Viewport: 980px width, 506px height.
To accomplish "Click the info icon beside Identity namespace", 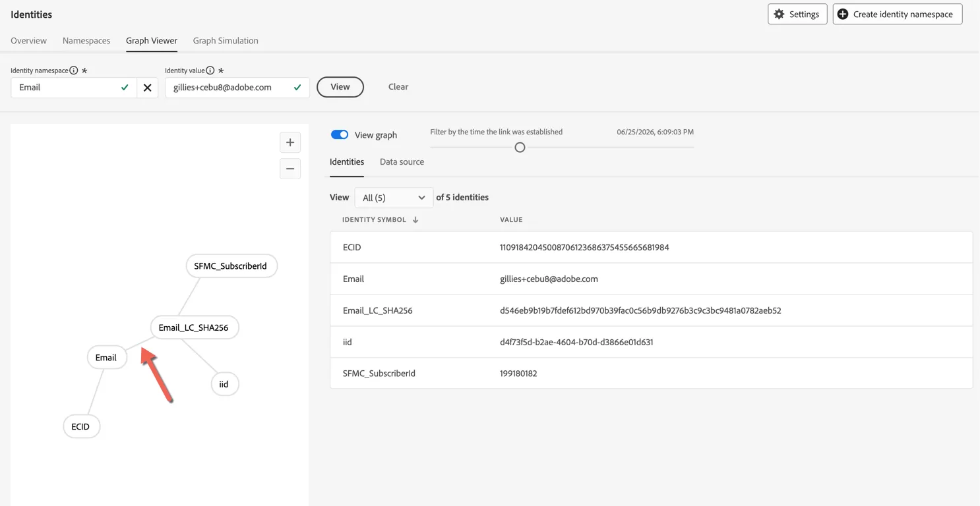I will point(74,70).
